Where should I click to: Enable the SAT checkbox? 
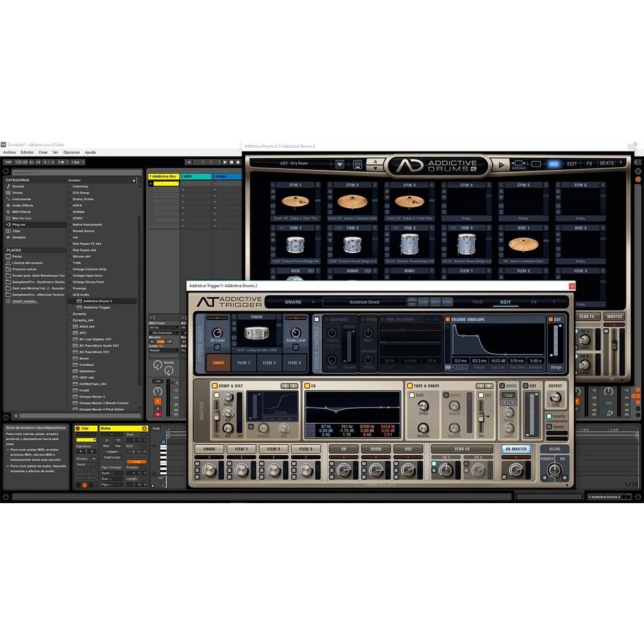coord(481,395)
